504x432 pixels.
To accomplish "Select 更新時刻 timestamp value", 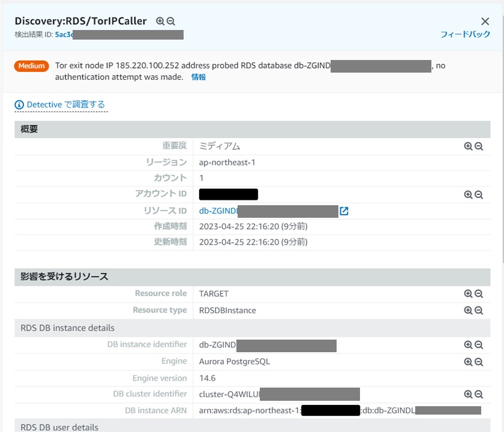I will coord(253,242).
